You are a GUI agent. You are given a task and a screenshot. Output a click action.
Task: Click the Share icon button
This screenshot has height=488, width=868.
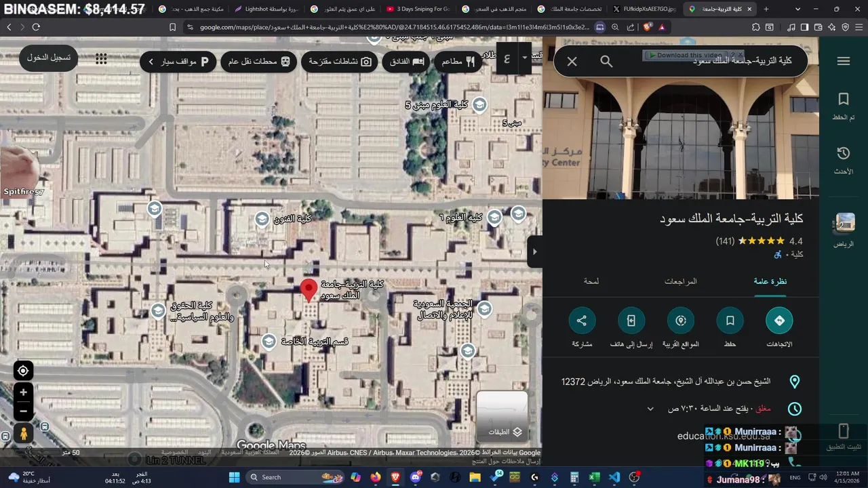pos(582,321)
